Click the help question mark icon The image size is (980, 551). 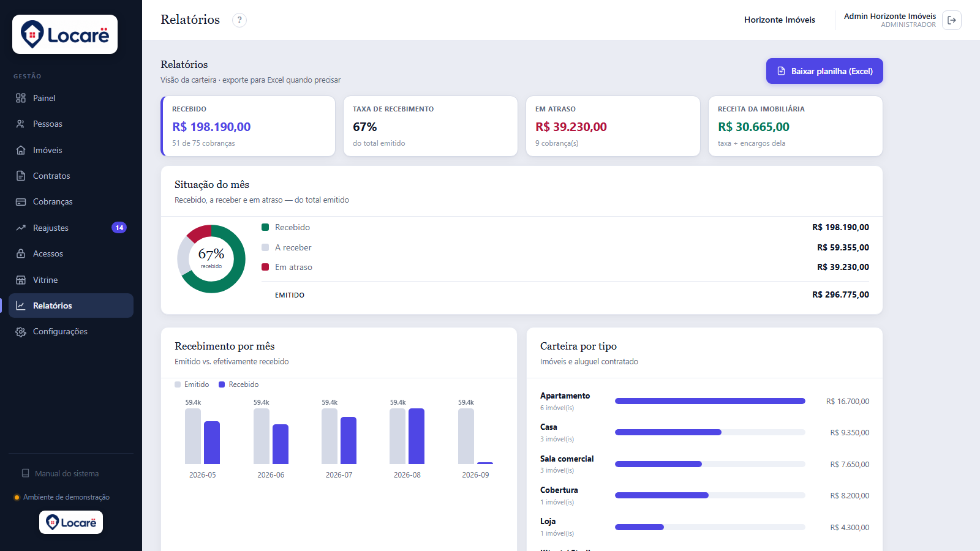tap(239, 20)
